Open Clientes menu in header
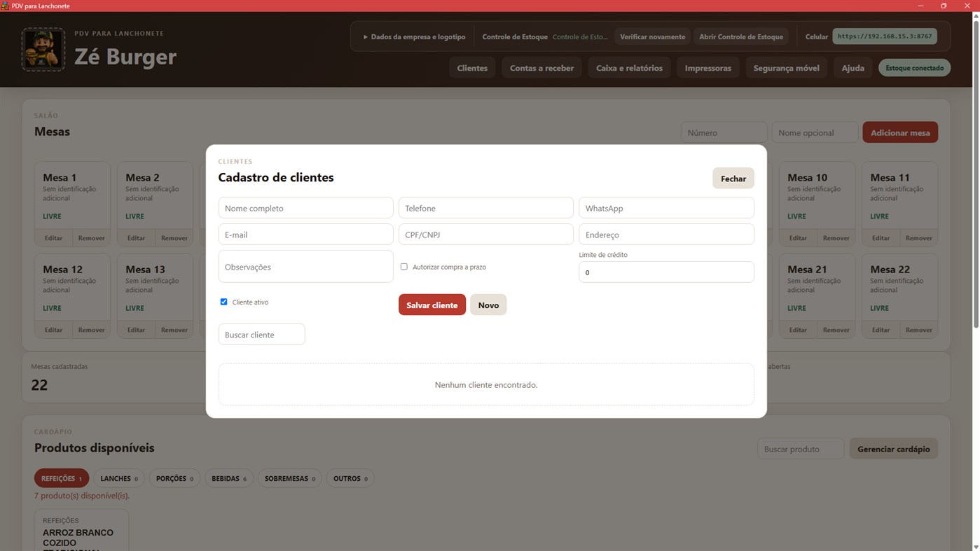Screen dimensions: 980x551 [472, 68]
